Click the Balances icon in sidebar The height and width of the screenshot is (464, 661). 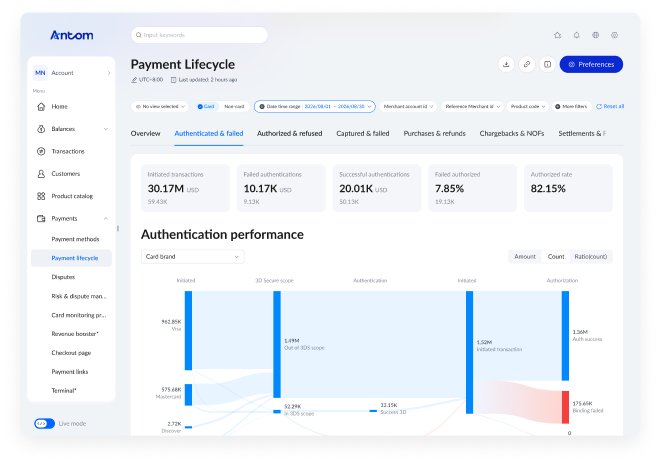click(41, 129)
